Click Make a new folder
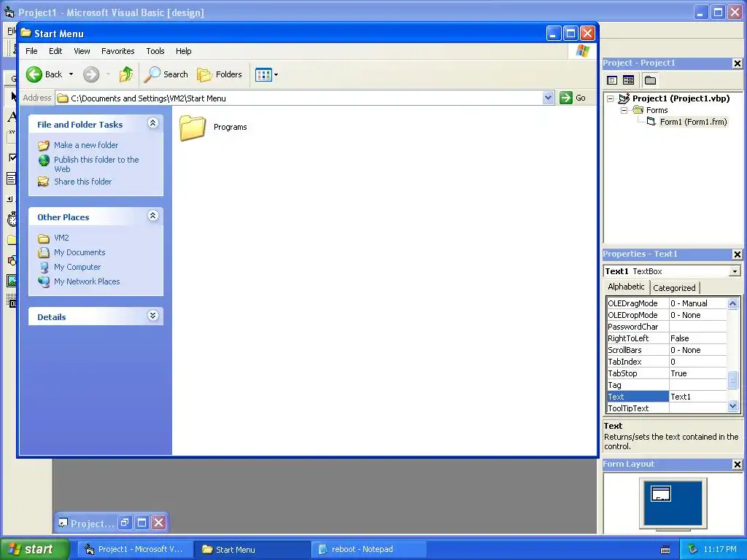The width and height of the screenshot is (747, 560). (x=86, y=145)
